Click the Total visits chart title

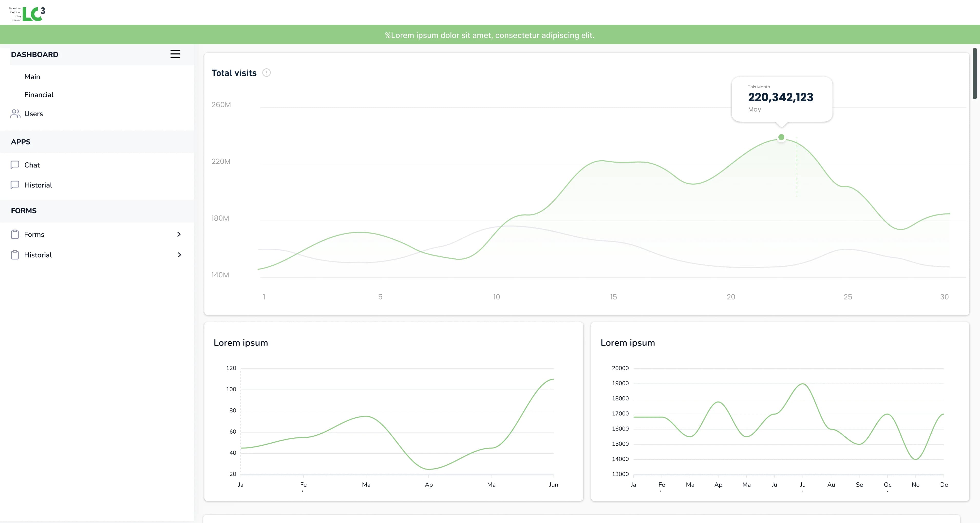pyautogui.click(x=234, y=73)
